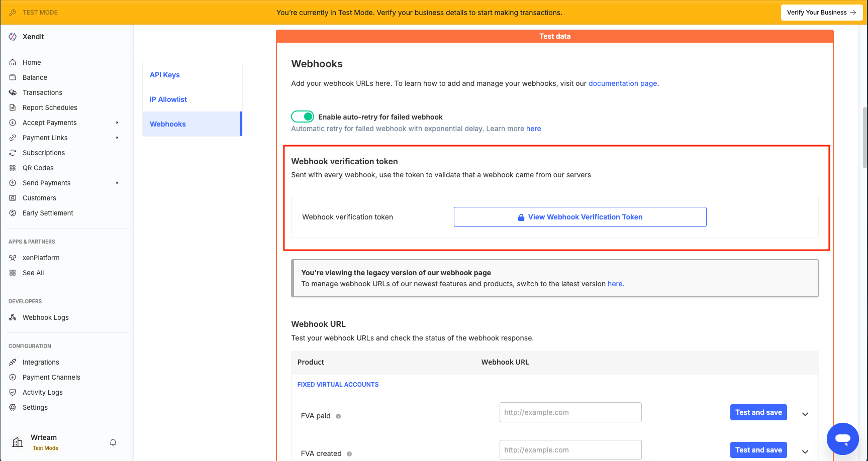Screen dimensions: 868x461
Task: Click View Webhook Verification Token
Action: [580, 216]
